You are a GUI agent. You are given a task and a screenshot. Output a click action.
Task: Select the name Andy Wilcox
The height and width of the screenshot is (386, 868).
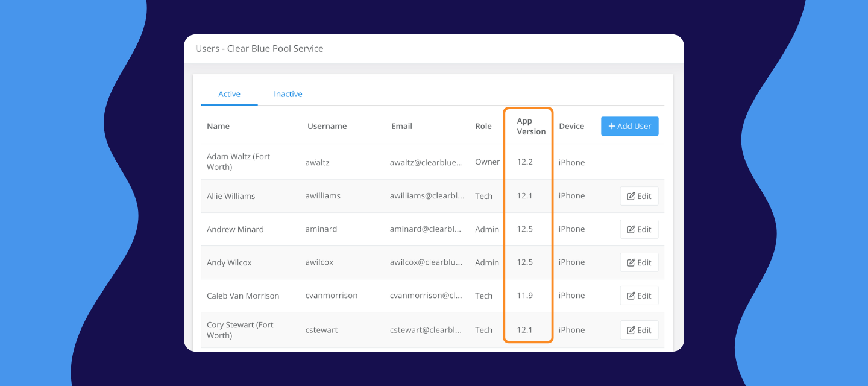(229, 262)
